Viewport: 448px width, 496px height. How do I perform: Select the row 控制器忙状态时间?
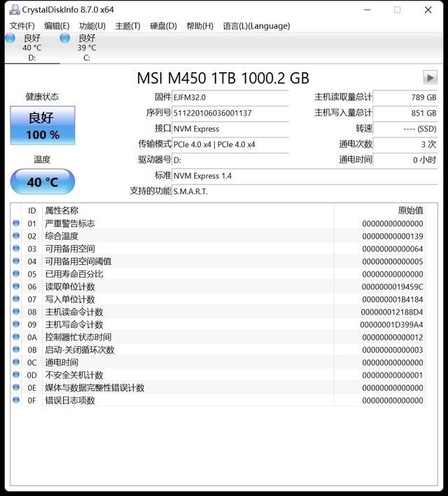click(219, 337)
